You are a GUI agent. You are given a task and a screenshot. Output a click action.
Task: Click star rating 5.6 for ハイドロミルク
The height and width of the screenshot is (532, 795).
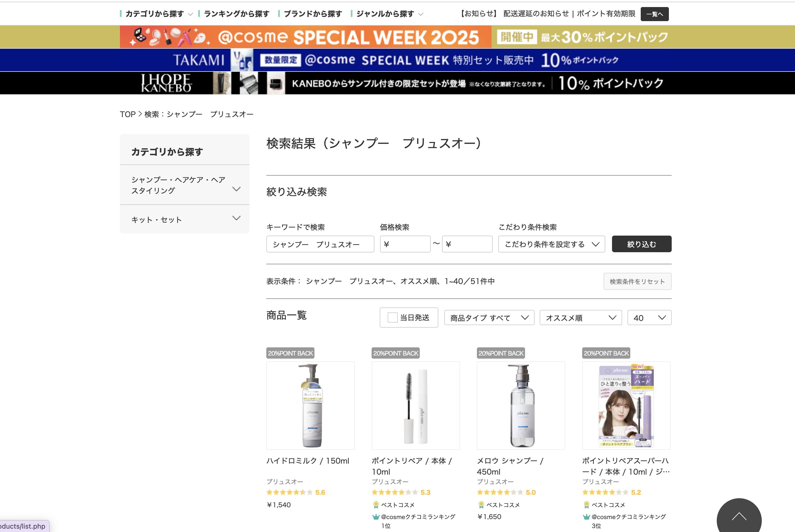[296, 492]
